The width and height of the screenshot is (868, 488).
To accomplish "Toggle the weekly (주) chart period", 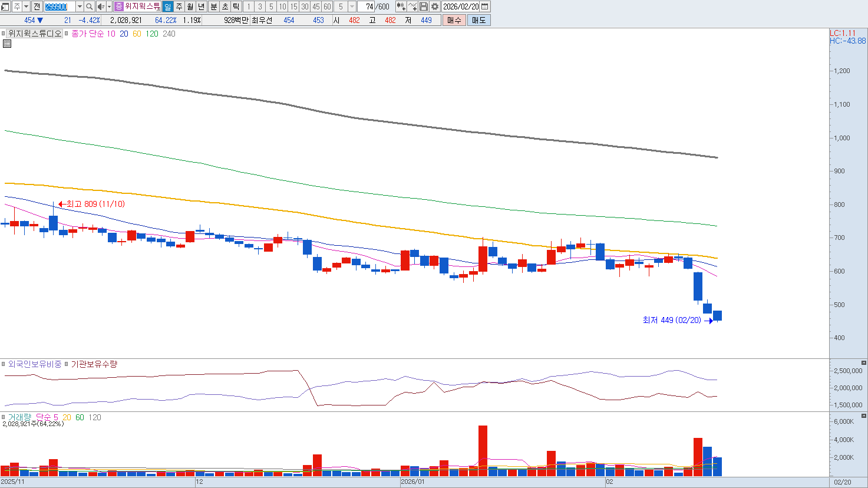I will pos(179,6).
